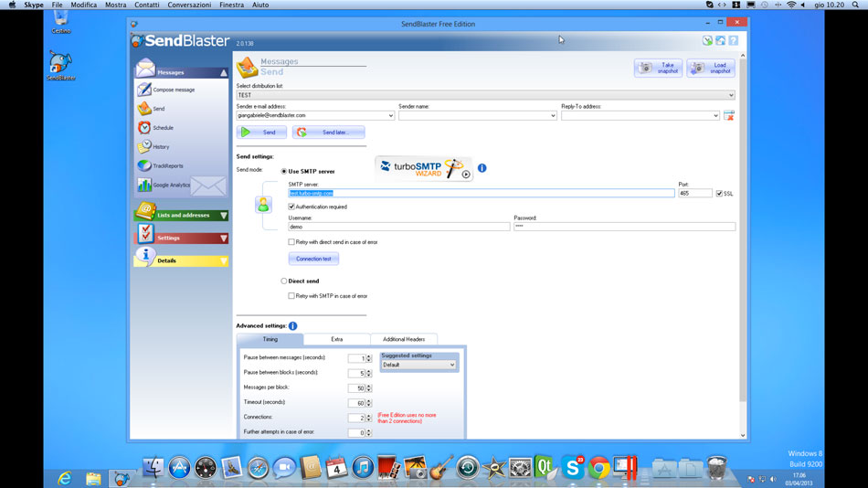This screenshot has width=868, height=488.
Task: Open File Explorer from the taskbar
Action: (93, 478)
